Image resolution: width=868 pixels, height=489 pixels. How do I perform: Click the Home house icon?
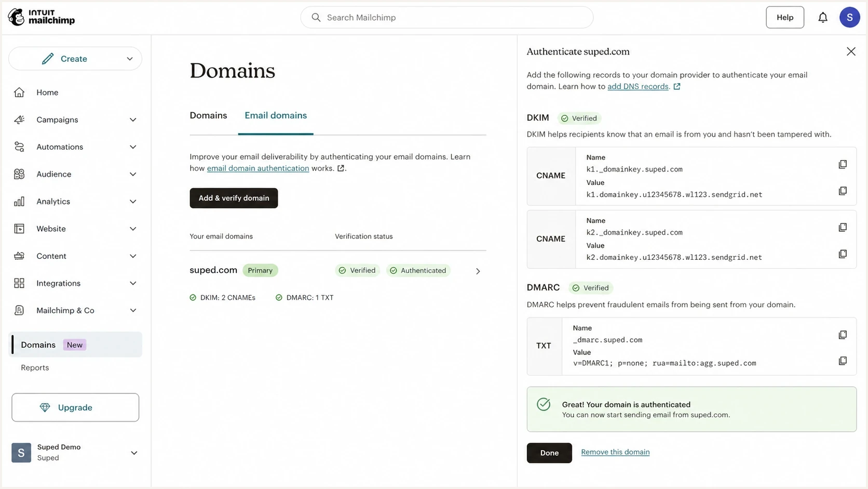click(19, 92)
